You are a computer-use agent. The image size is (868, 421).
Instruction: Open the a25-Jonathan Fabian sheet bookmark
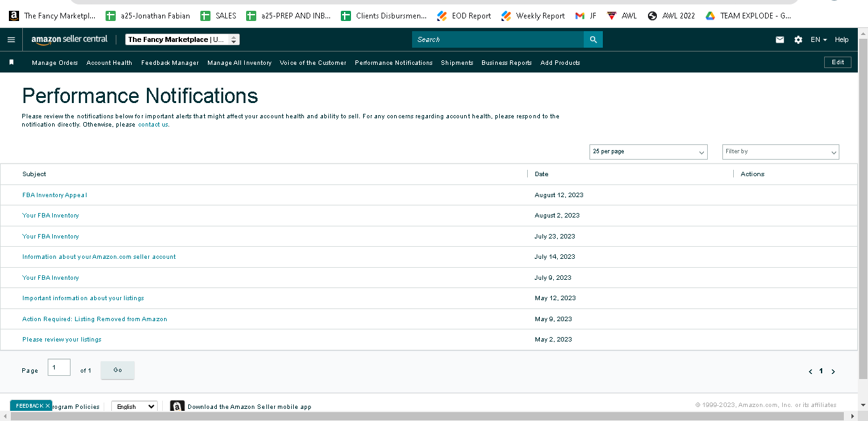(148, 16)
